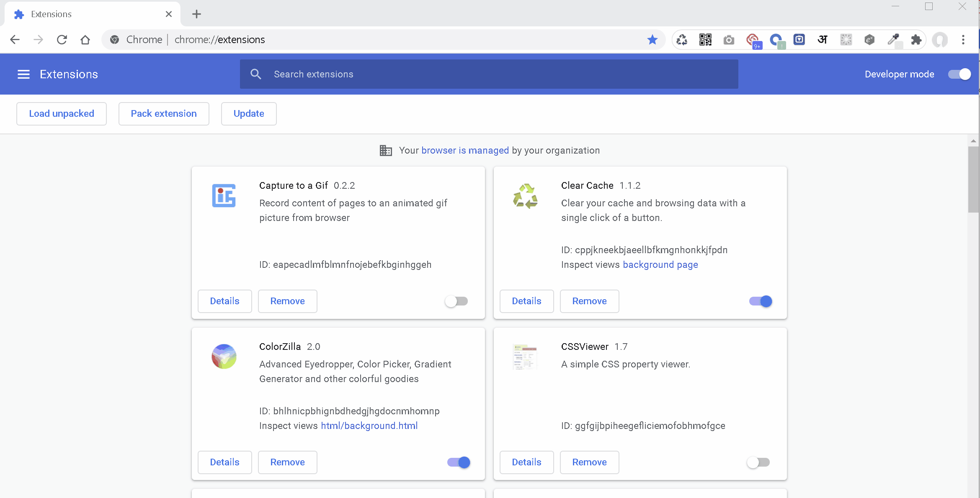Open blue square extension icon in toolbar
The height and width of the screenshot is (498, 980).
[799, 39]
